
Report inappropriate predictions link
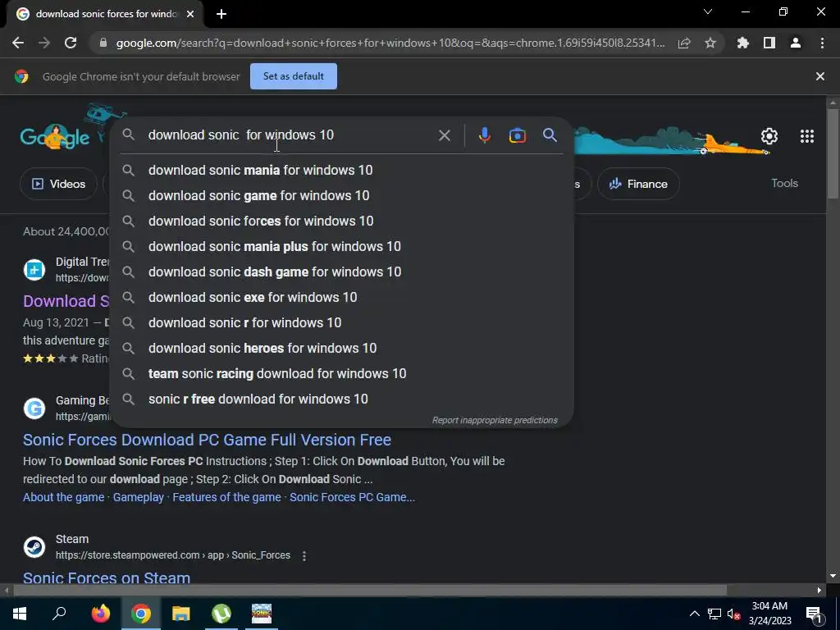coord(495,420)
